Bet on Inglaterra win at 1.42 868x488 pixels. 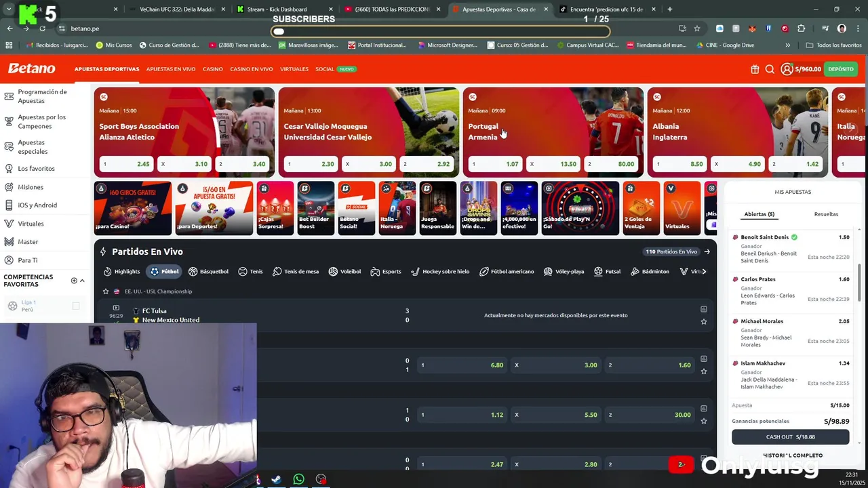click(x=796, y=164)
